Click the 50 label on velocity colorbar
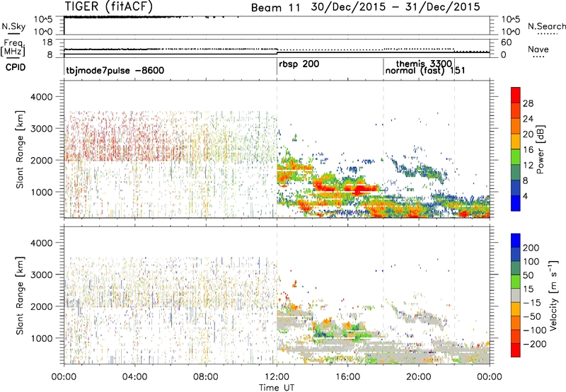 click(529, 275)
